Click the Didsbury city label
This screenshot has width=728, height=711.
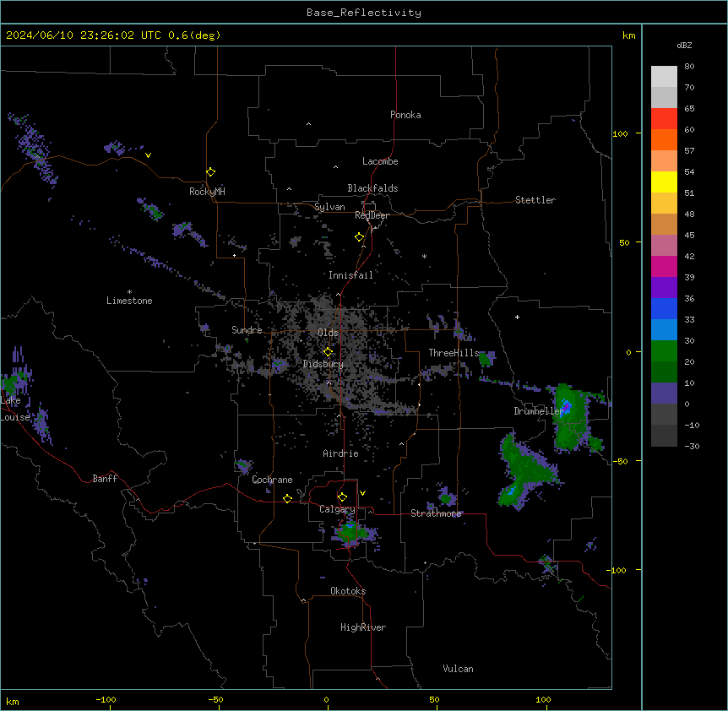pyautogui.click(x=323, y=364)
